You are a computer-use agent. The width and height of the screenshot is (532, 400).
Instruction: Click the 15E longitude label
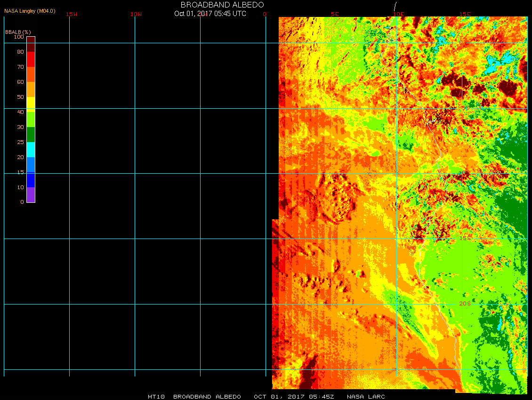point(465,14)
